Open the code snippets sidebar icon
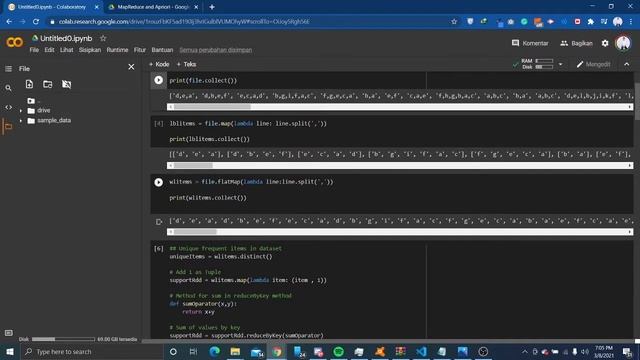Screen dimensions: 640x360 [x=8, y=107]
